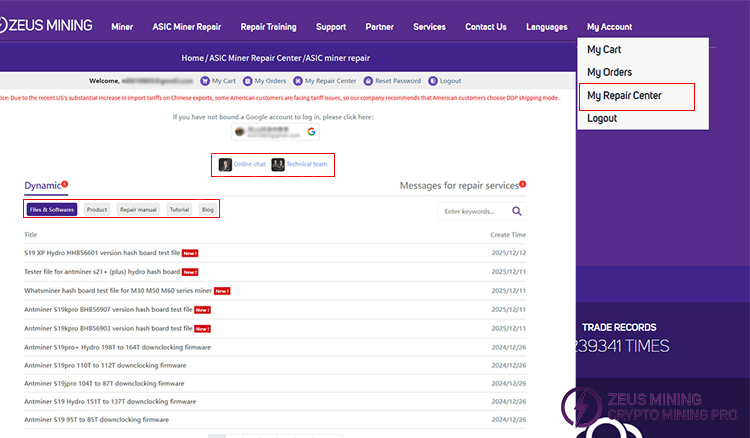Screen dimensions: 750x438
Task: Select Logout in account dropdown
Action: [602, 118]
